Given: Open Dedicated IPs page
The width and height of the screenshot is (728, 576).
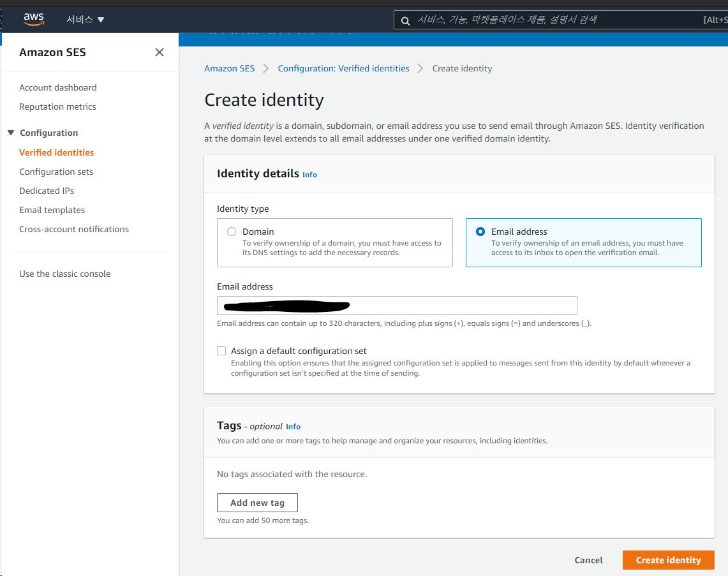Looking at the screenshot, I should 47,191.
